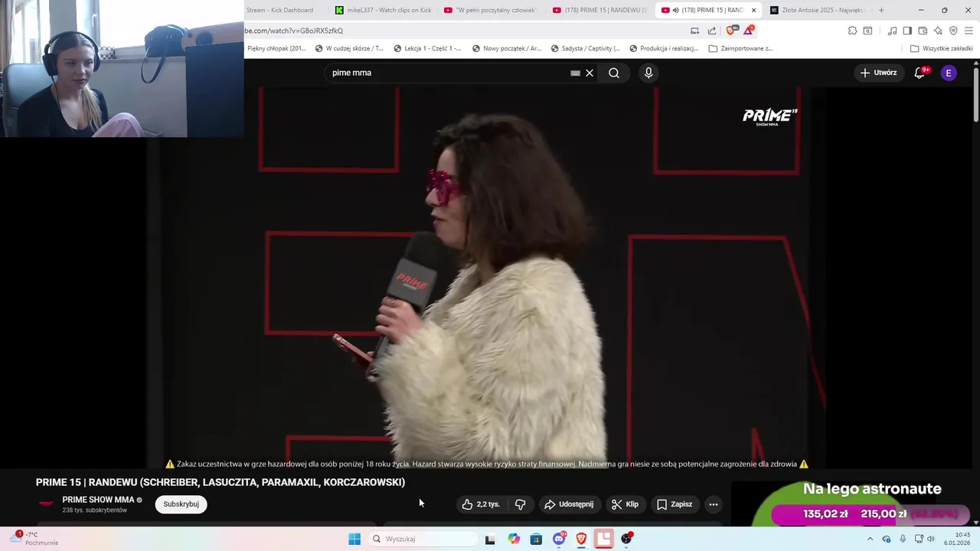Viewport: 980px width, 551px height.
Task: Click the Utwórz create button
Action: pos(878,73)
